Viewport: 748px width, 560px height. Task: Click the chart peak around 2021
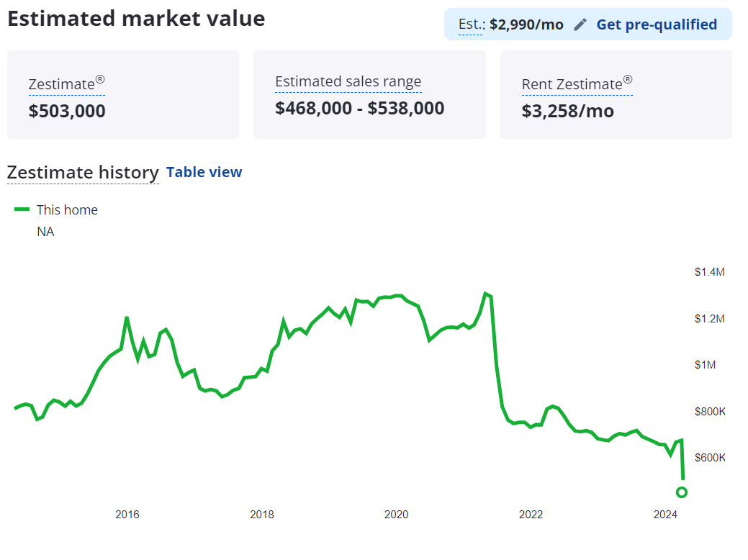tap(486, 293)
